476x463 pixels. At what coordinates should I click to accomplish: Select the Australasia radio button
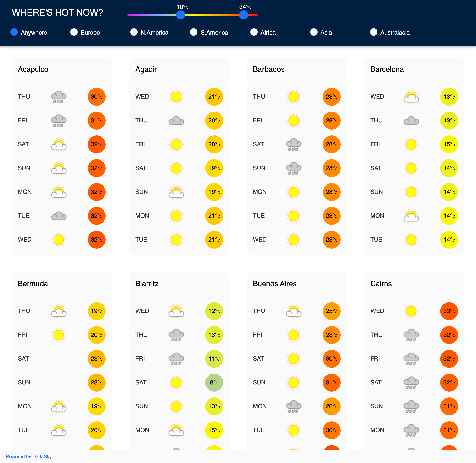tap(374, 32)
